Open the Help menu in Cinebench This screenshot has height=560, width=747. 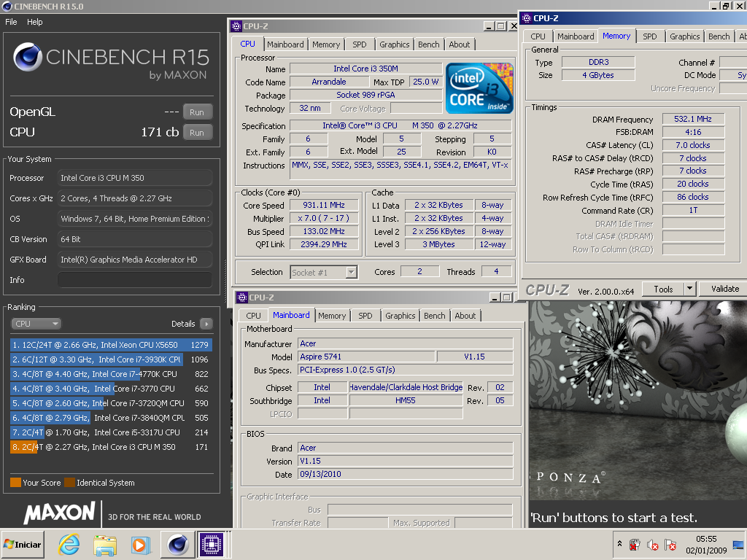tap(35, 22)
